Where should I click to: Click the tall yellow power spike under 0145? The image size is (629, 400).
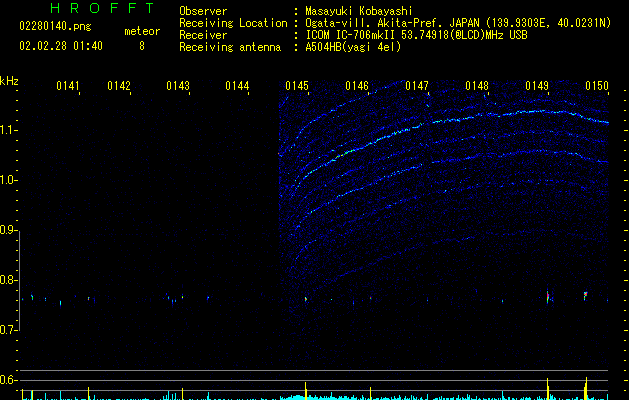[x=306, y=390]
